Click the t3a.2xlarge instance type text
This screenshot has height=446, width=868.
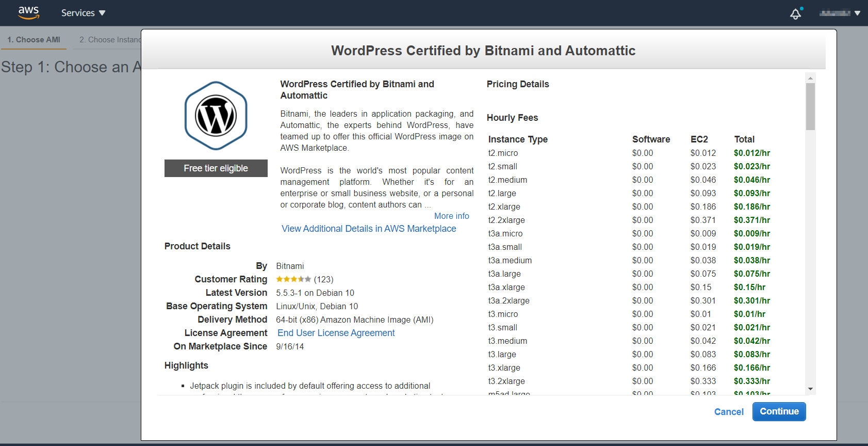point(509,300)
